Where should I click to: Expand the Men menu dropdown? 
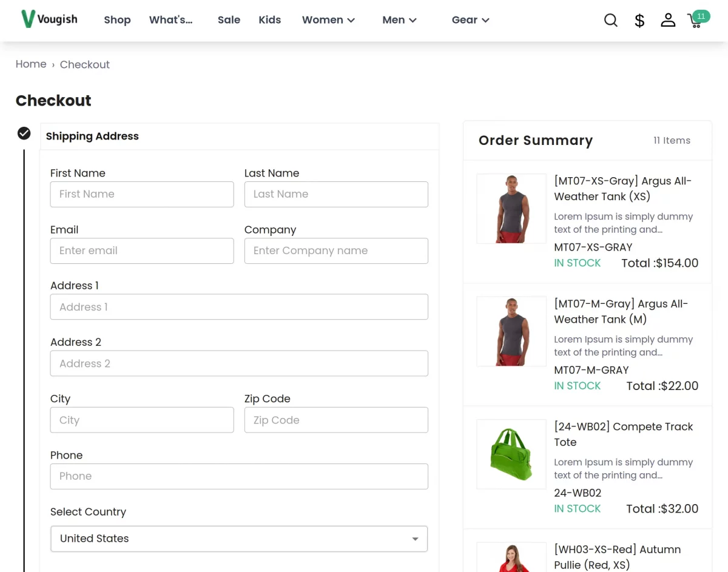tap(399, 20)
